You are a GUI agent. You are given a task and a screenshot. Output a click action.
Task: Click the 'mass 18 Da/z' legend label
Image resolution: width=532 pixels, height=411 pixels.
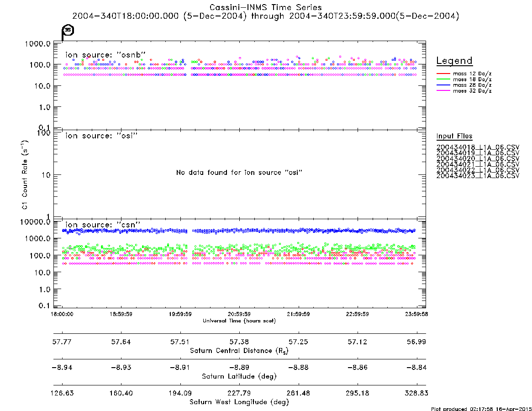point(472,79)
